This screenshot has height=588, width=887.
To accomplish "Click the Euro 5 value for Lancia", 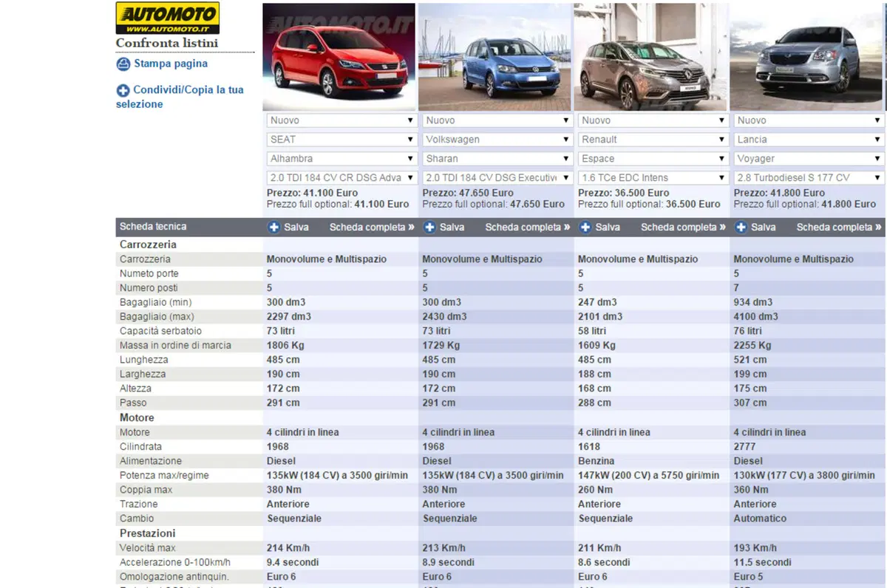I will [x=748, y=577].
